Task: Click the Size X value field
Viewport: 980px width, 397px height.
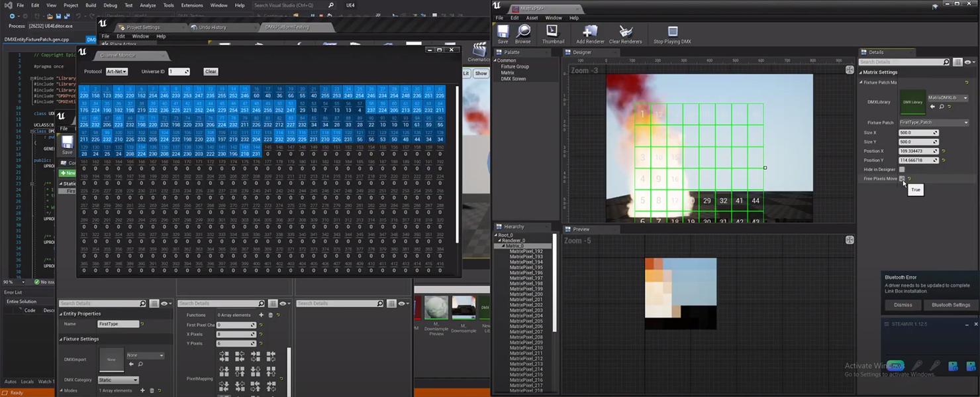Action: [915, 133]
